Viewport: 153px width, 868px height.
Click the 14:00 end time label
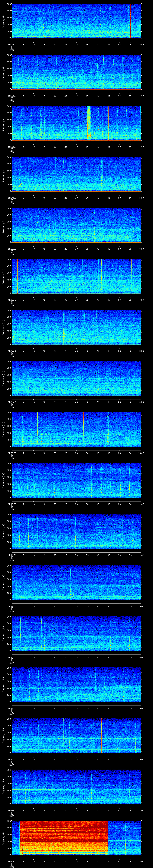pyautogui.click(x=141, y=657)
